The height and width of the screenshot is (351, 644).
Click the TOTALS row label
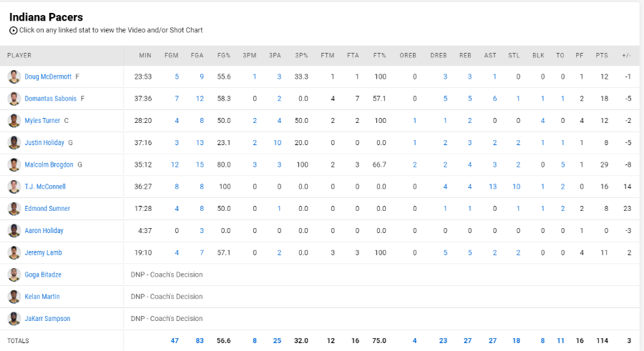(x=18, y=341)
